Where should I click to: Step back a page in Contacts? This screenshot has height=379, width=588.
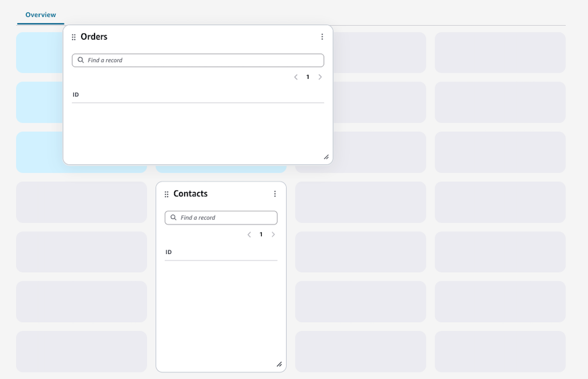249,234
